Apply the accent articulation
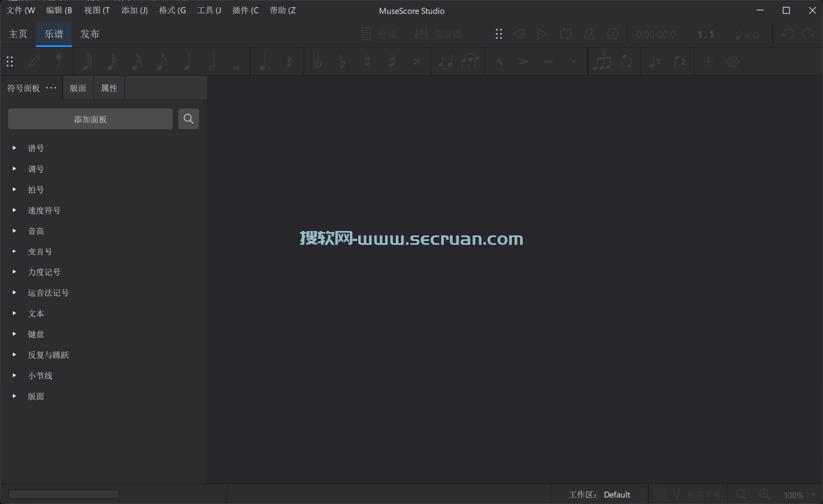 click(x=523, y=61)
